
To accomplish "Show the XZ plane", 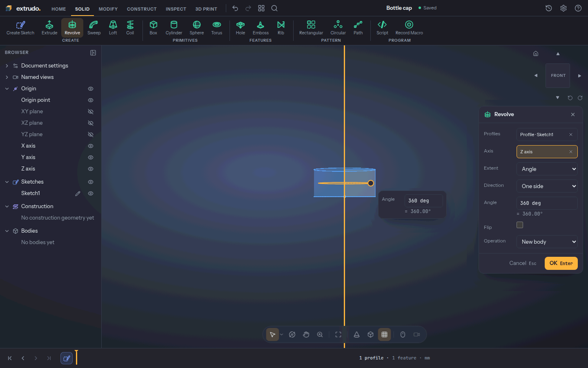I will (x=91, y=123).
